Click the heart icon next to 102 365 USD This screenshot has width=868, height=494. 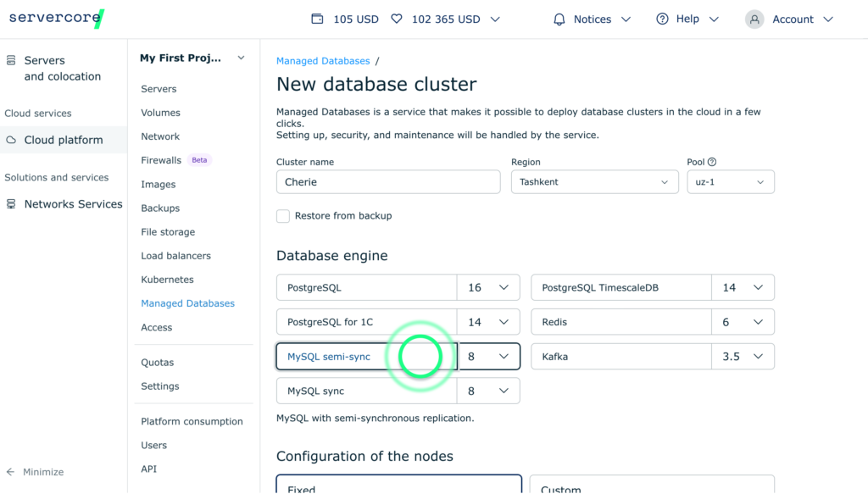[x=396, y=18]
